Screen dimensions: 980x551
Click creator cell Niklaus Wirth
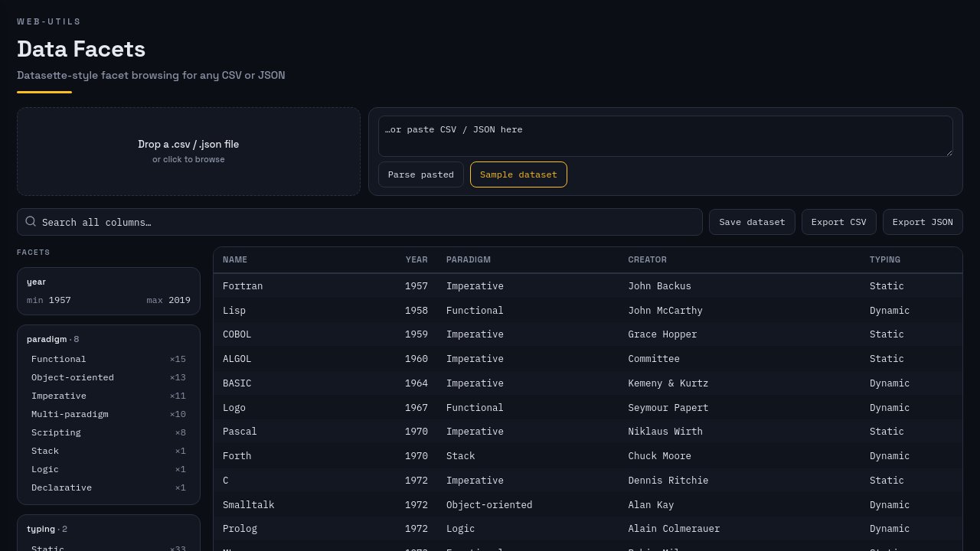(665, 432)
